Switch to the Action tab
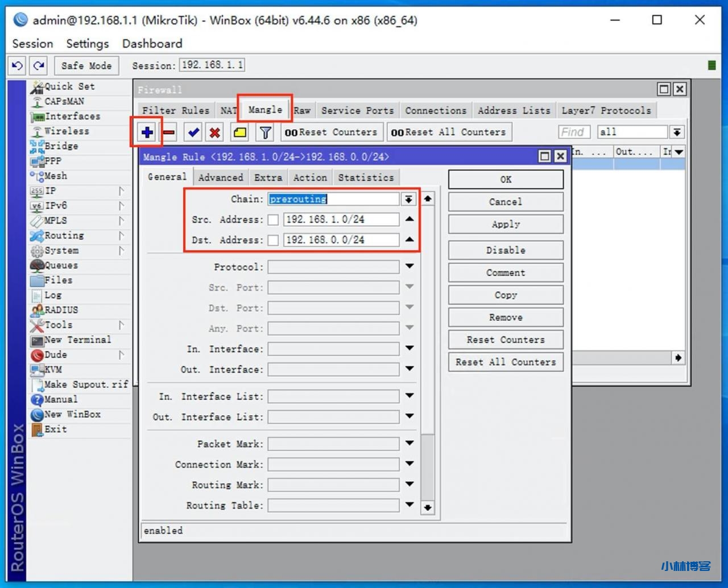The height and width of the screenshot is (588, 728). [x=310, y=177]
